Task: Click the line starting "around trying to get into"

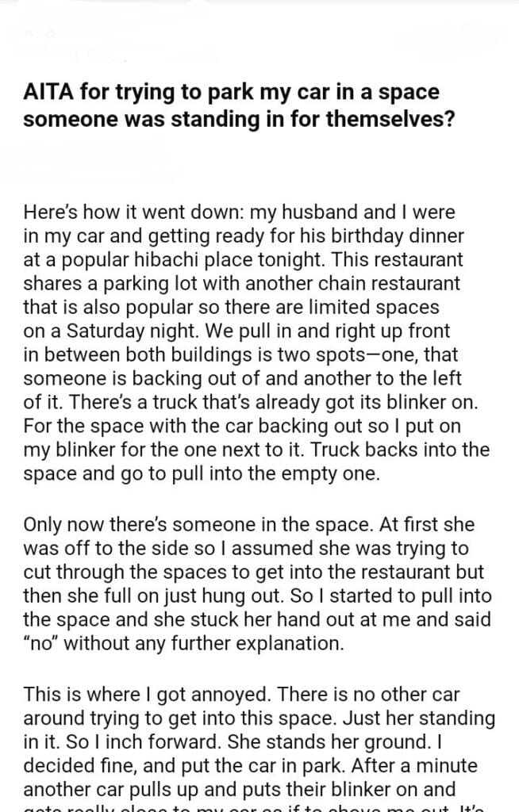Action: click(x=259, y=720)
